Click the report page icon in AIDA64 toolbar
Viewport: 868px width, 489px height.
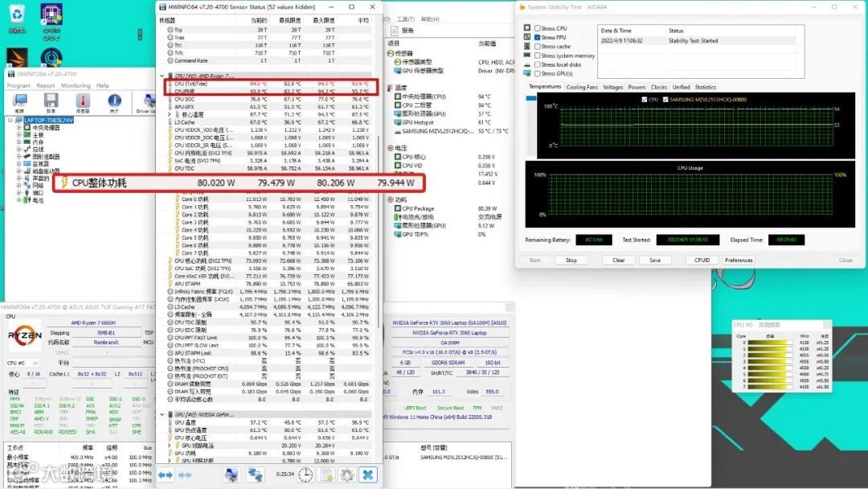point(394,31)
